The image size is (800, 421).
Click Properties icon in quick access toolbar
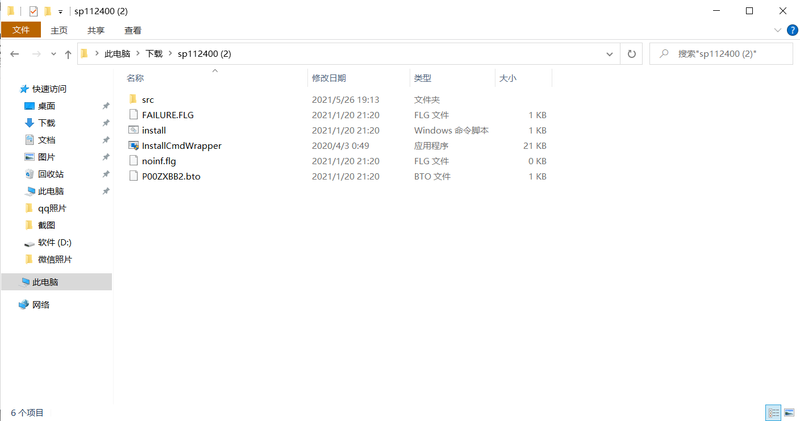(33, 11)
